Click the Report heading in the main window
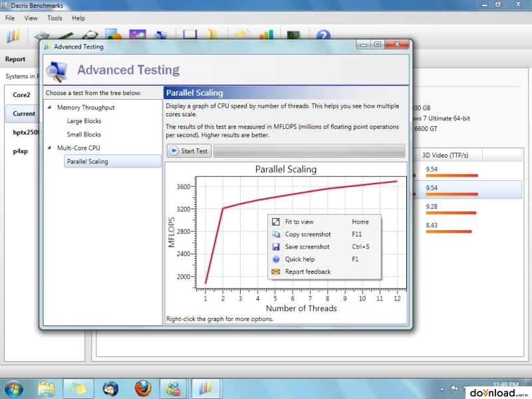Image resolution: width=532 pixels, height=399 pixels. [x=15, y=59]
